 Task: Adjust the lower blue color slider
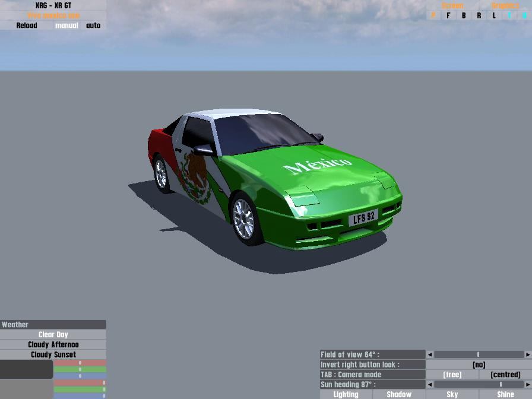[x=80, y=396]
